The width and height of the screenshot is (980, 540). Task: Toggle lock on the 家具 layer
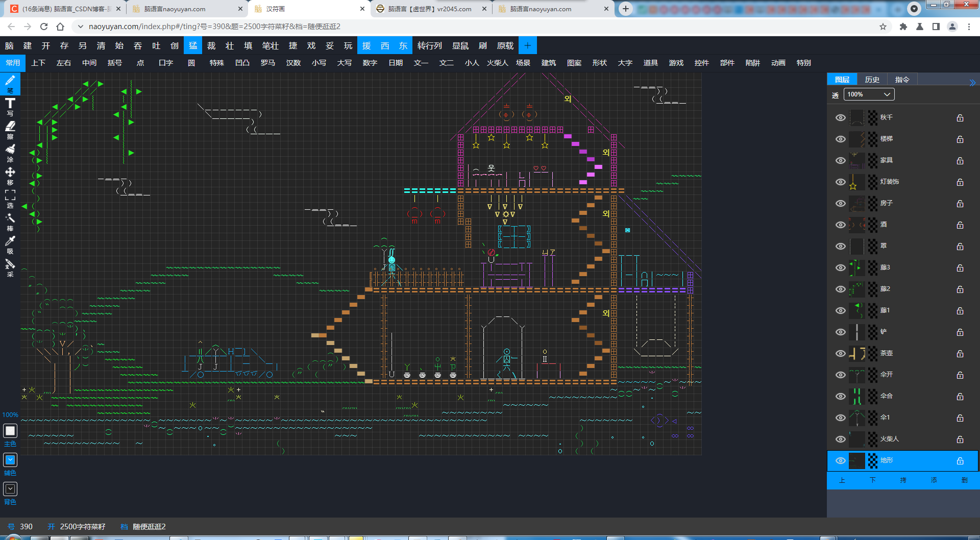click(x=960, y=161)
